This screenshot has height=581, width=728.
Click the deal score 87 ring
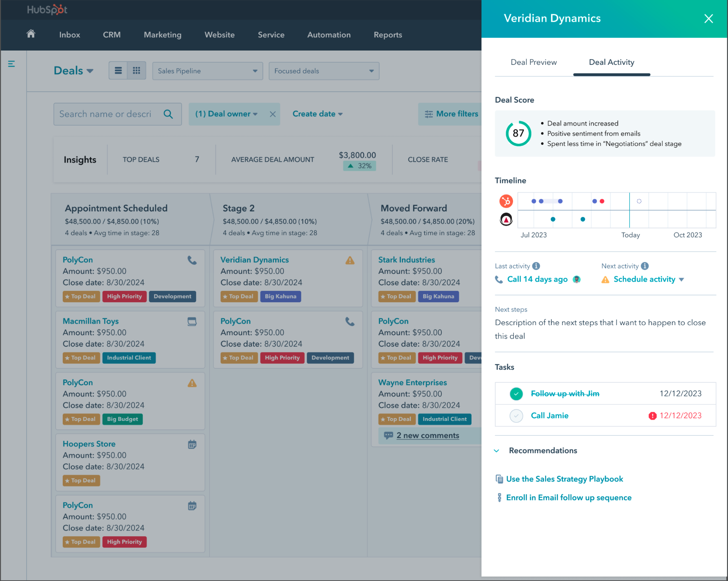[x=518, y=134]
